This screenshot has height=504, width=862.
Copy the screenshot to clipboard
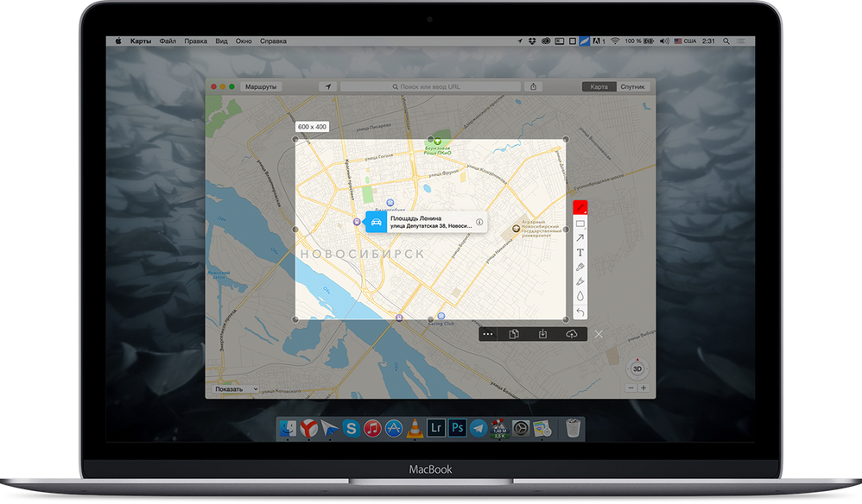coord(514,334)
